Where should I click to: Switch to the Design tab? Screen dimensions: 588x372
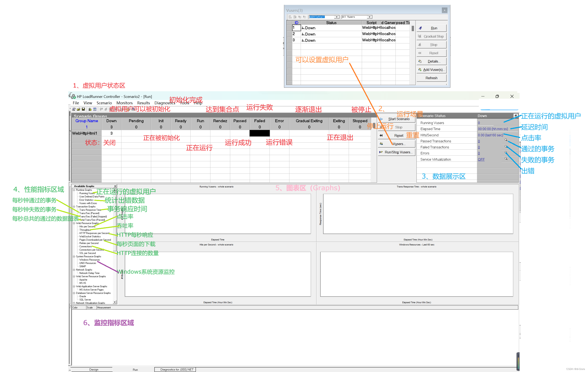pos(94,370)
